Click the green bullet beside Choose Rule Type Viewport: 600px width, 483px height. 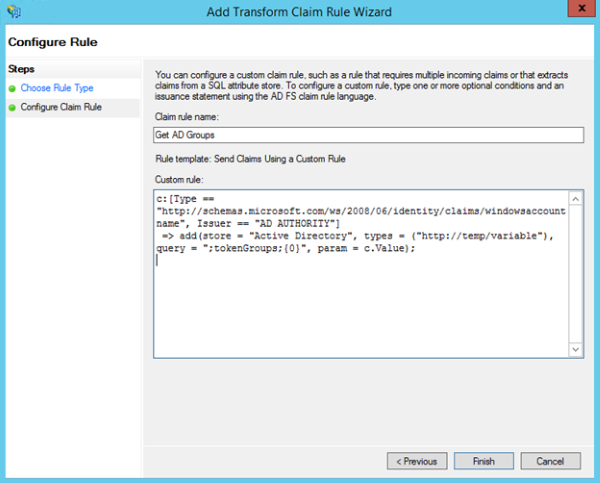[x=12, y=88]
